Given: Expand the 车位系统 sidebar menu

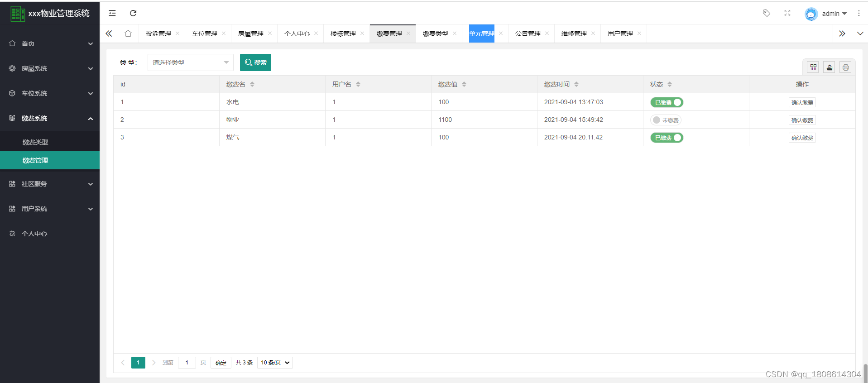Looking at the screenshot, I should coord(50,93).
